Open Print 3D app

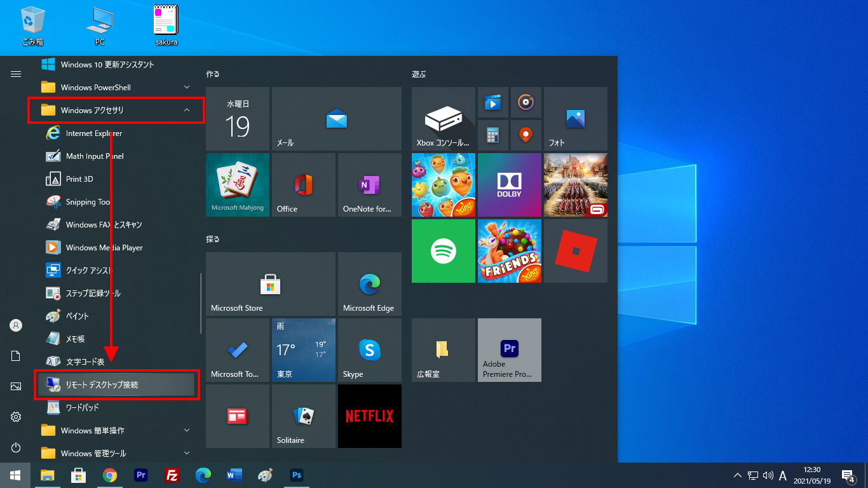click(118, 179)
